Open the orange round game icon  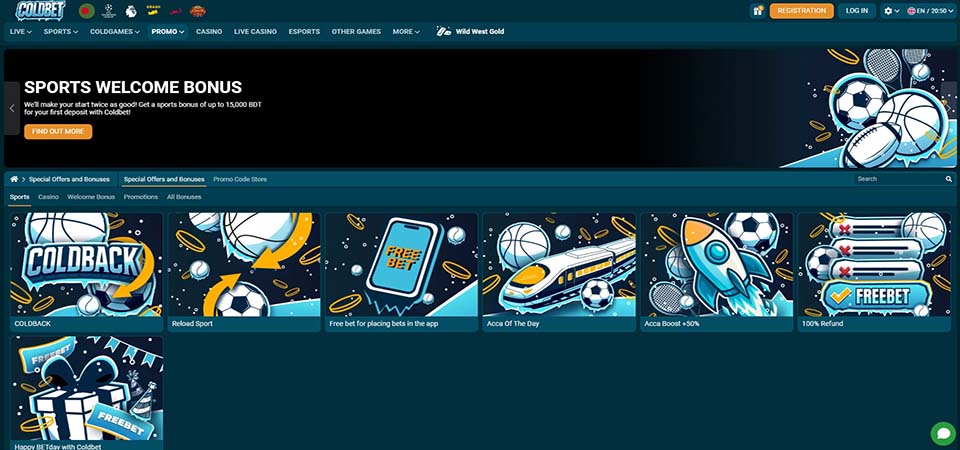click(198, 11)
